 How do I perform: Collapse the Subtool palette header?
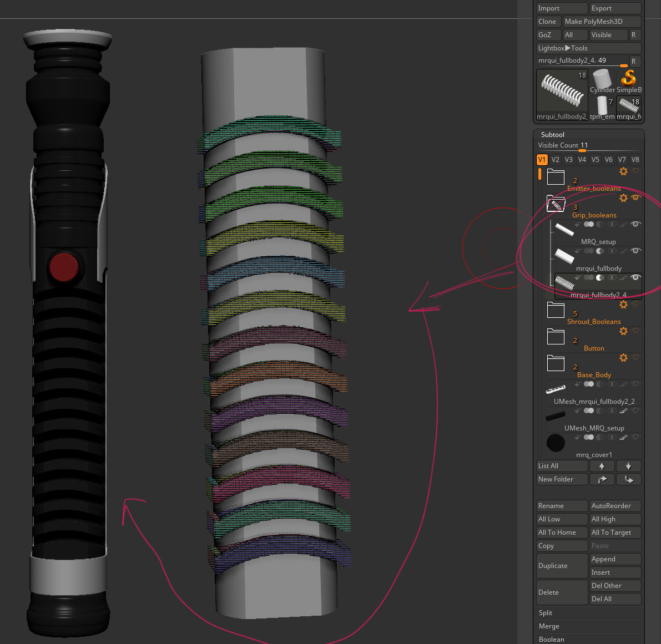[552, 135]
